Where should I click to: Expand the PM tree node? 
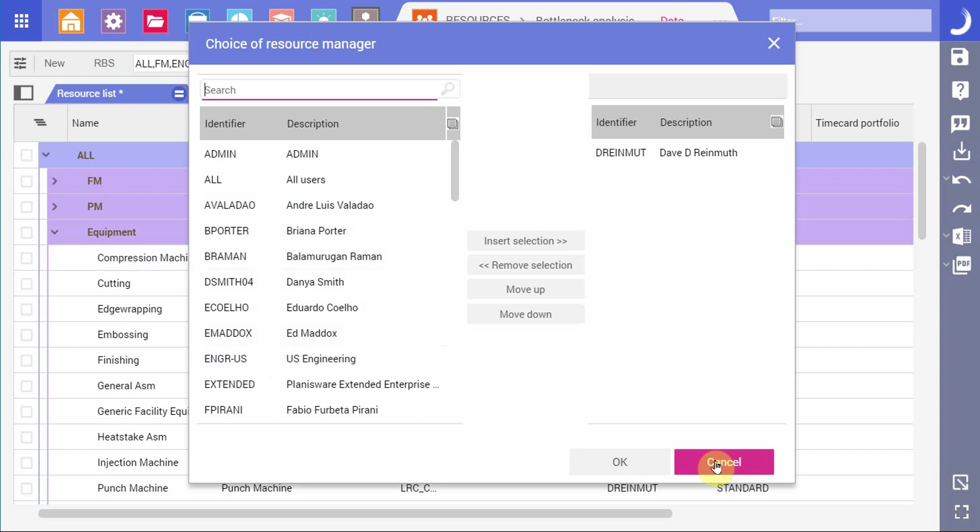(55, 206)
